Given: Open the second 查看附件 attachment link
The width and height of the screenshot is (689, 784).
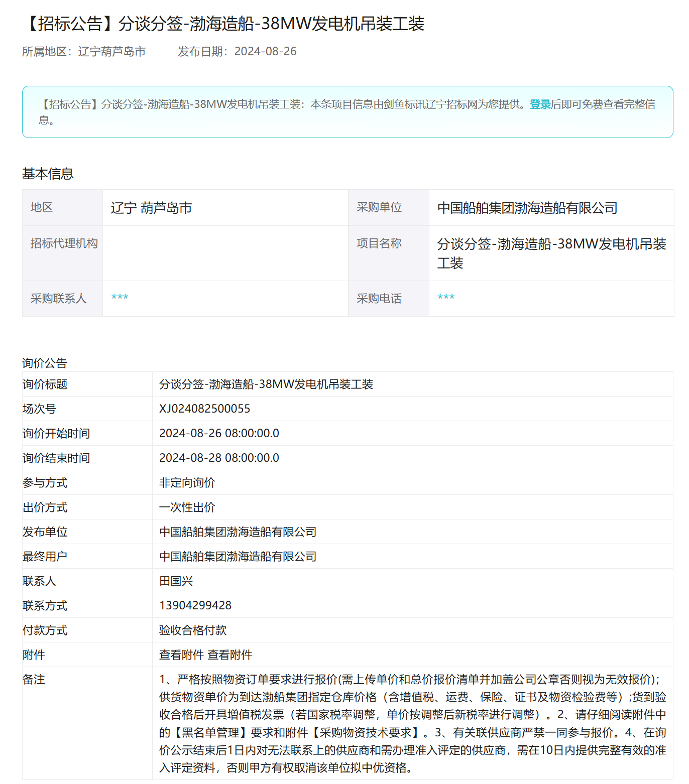Looking at the screenshot, I should point(230,655).
